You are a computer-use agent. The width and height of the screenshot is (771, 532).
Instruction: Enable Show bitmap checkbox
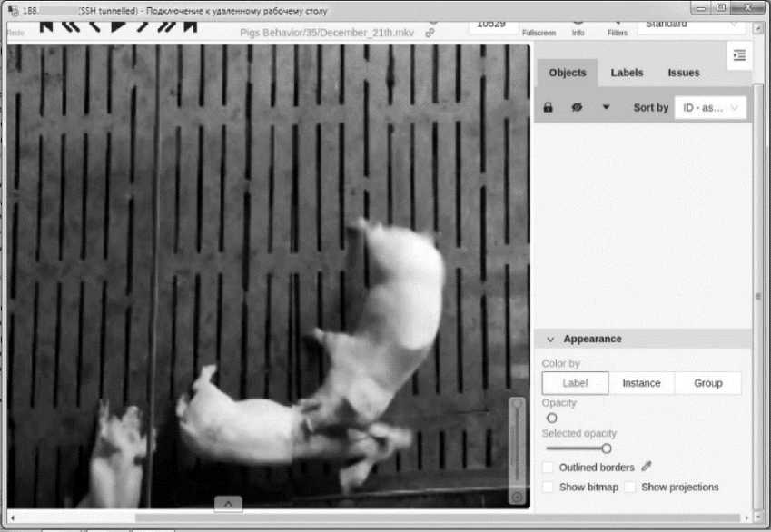(x=548, y=487)
